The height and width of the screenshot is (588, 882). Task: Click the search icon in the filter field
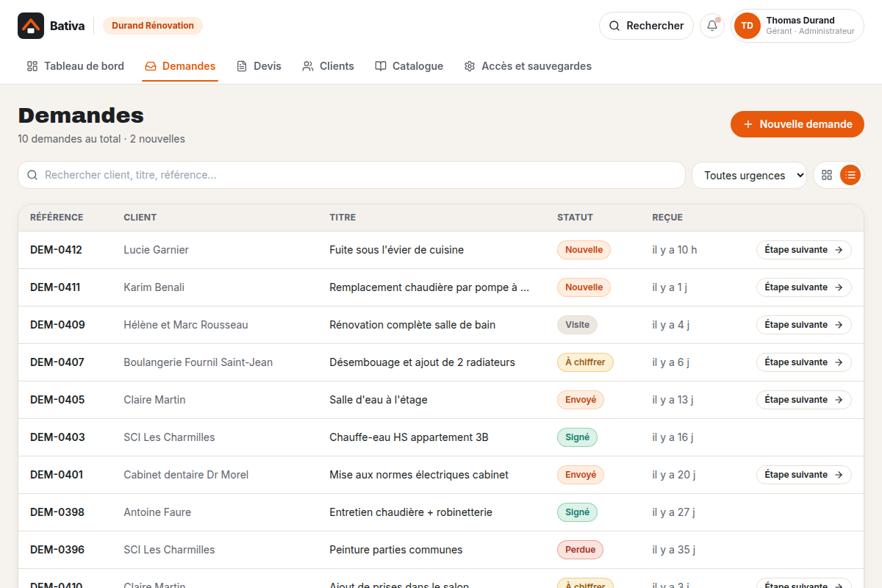tap(32, 175)
